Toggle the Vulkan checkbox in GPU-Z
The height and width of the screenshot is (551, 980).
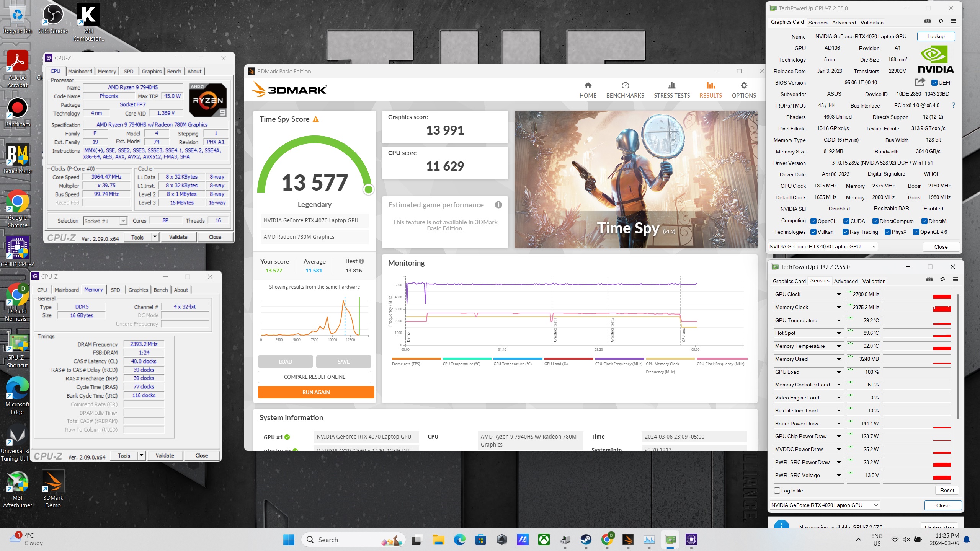[813, 232]
